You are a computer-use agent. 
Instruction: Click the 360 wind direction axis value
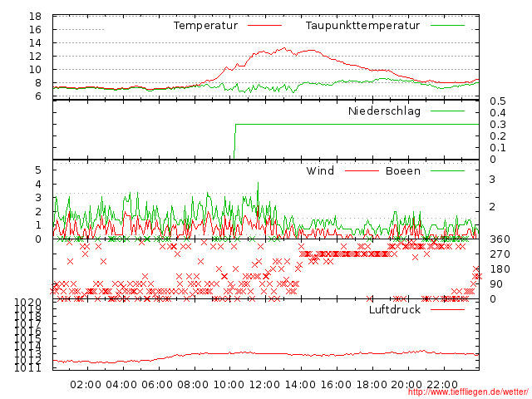click(x=500, y=239)
